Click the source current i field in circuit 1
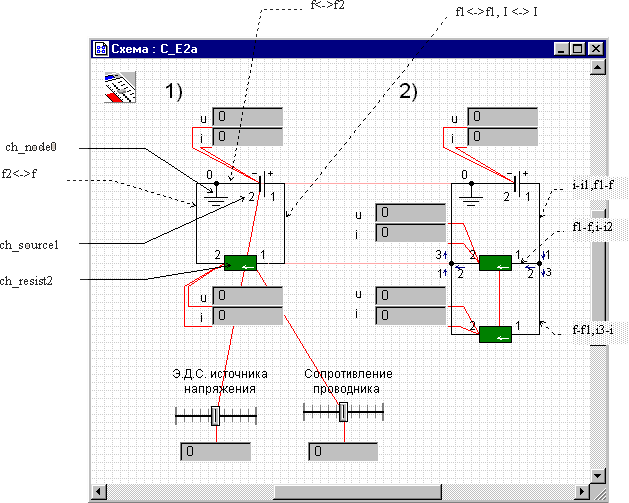Screen dimensions: 629x503 tap(248, 137)
